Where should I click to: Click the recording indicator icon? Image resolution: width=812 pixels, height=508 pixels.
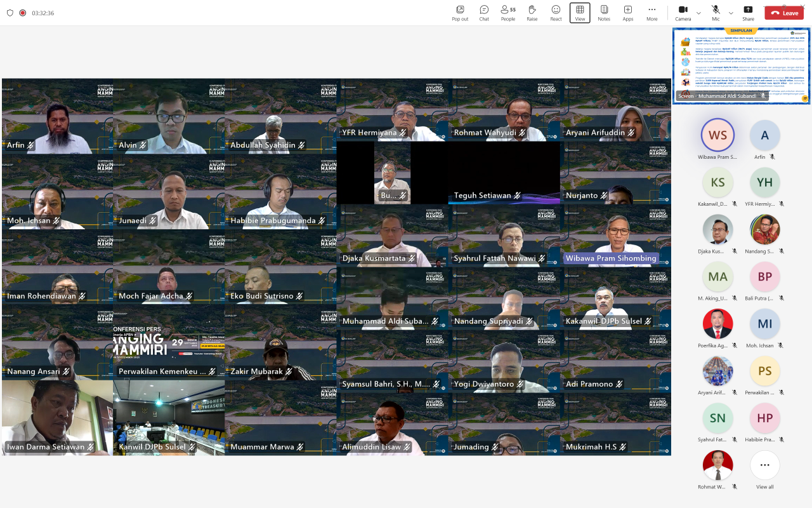(23, 13)
